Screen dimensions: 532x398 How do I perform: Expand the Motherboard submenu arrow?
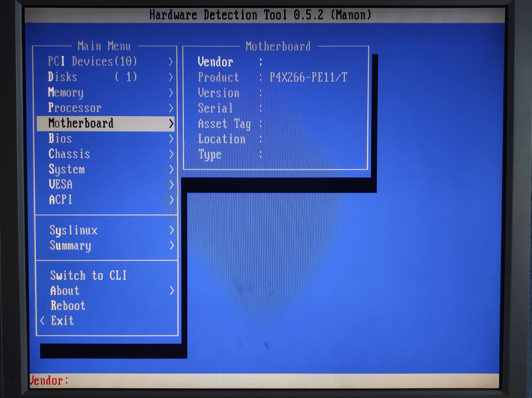click(171, 123)
